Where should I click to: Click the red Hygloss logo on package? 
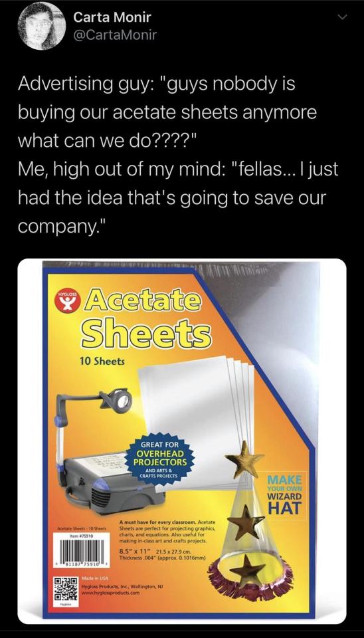[66, 301]
